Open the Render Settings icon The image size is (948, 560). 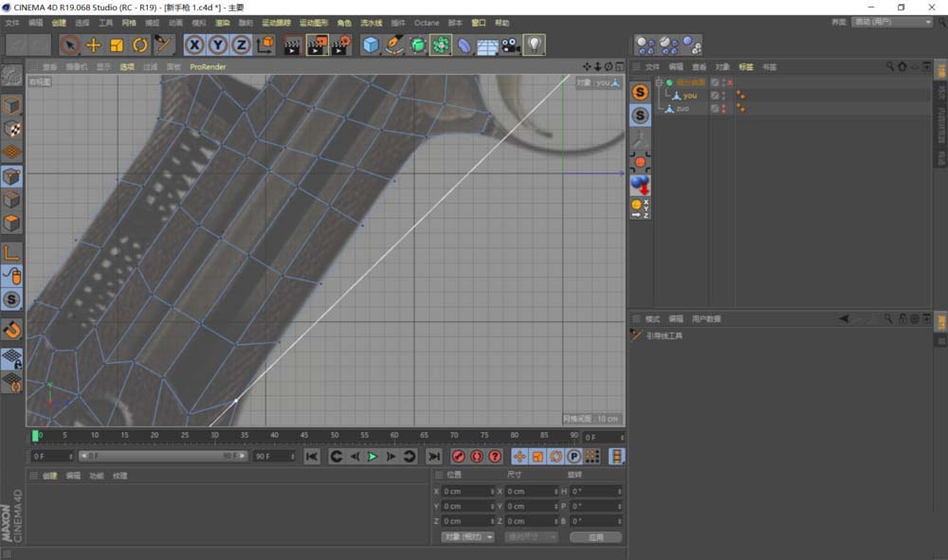click(338, 45)
